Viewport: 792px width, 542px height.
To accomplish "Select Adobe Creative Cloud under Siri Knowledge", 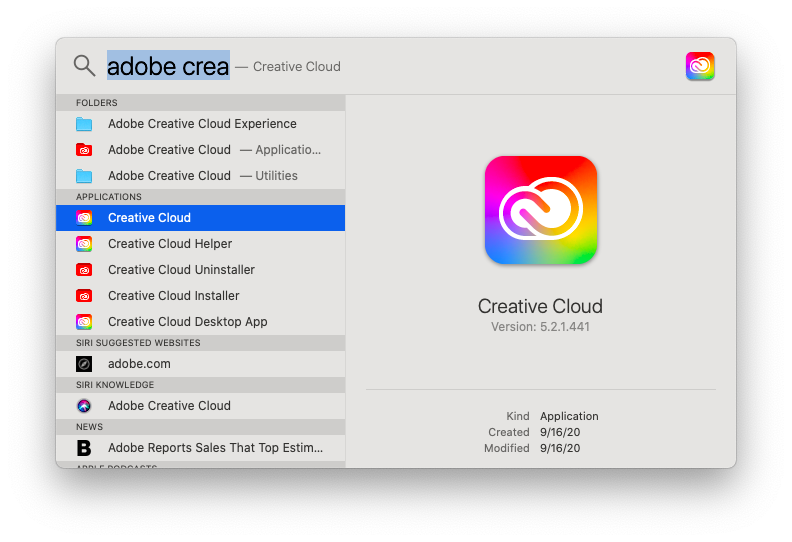I will 169,406.
